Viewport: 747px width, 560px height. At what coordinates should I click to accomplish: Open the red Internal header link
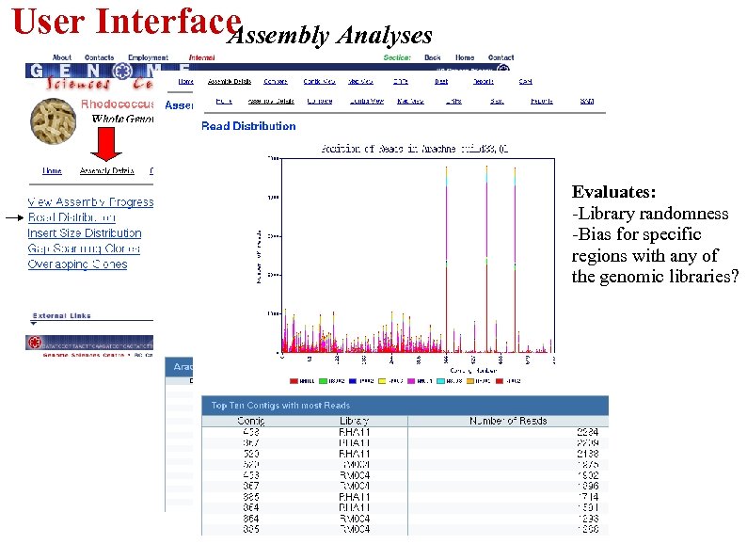tap(201, 57)
